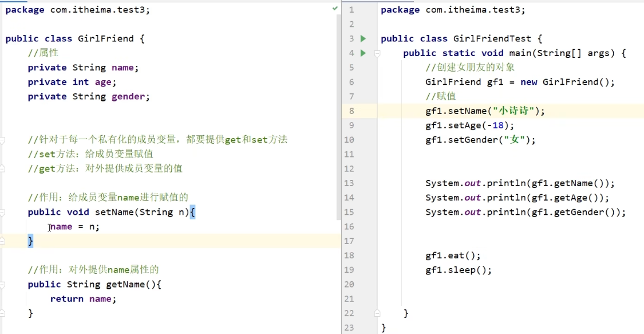This screenshot has height=334, width=644.
Task: Click the println(gf1.getAge()) statement
Action: pos(517,198)
